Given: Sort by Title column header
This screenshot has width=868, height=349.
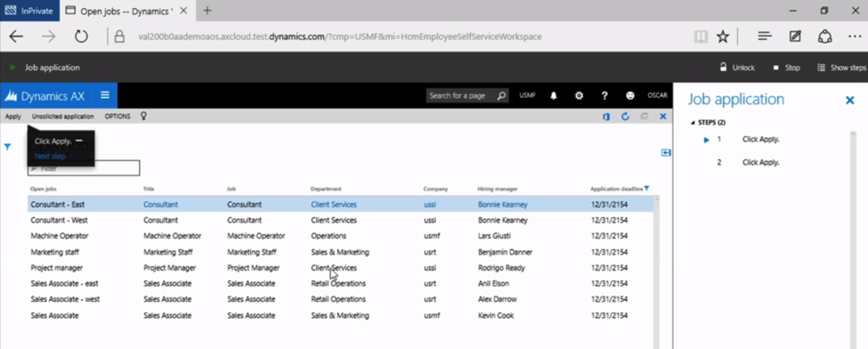Looking at the screenshot, I should point(149,189).
